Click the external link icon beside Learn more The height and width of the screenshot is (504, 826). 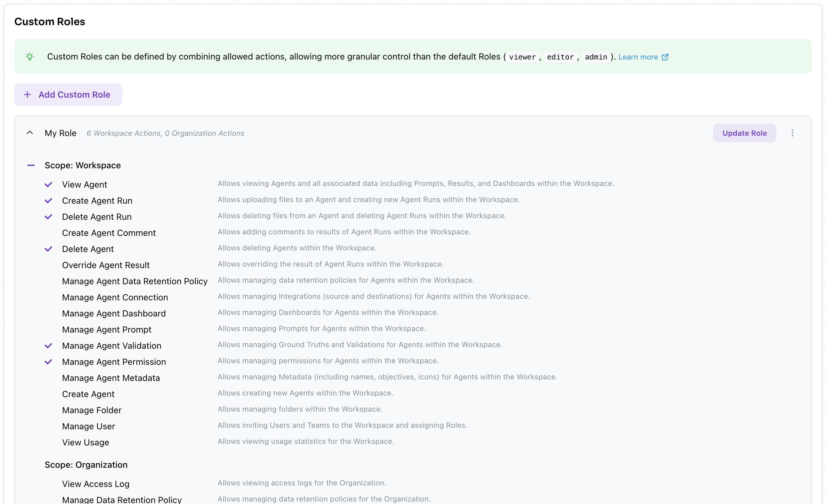click(x=665, y=57)
